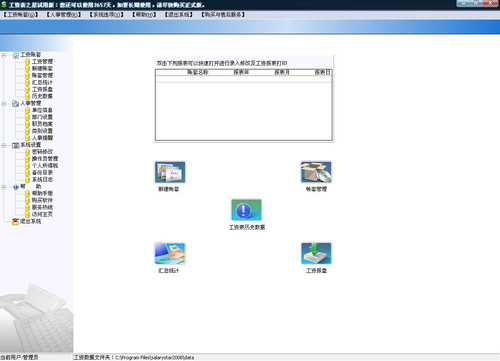Open 系统日志 in the sidebar tree
500x361 pixels.
point(42,180)
